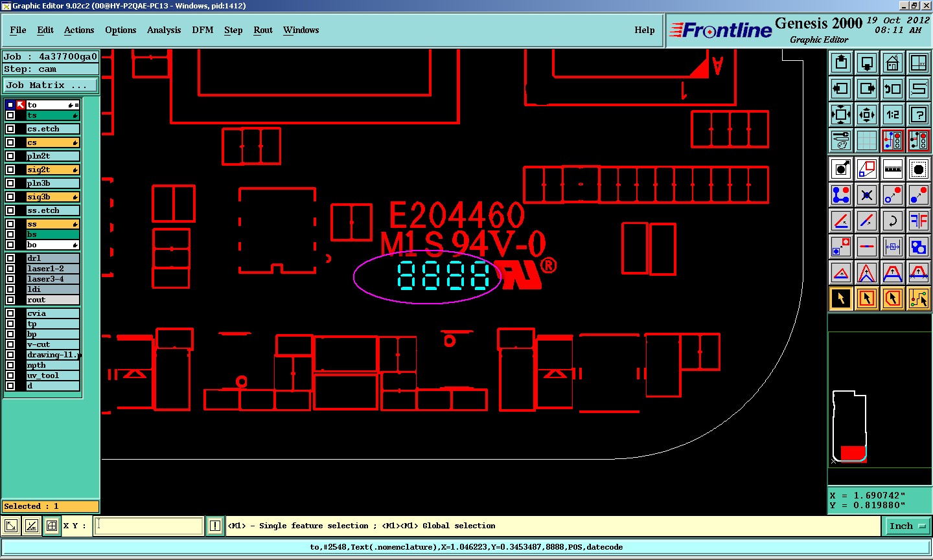Click the delete X-cross feature icon
The height and width of the screenshot is (560, 933).
click(x=867, y=195)
